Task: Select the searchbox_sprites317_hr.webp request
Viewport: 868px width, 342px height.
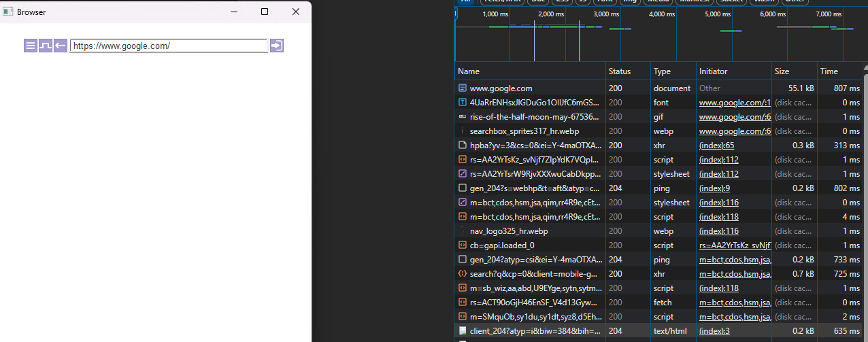Action: pyautogui.click(x=660, y=131)
